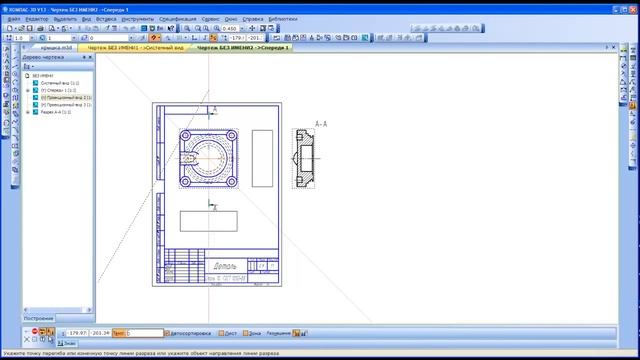
Task: Expand the Разрез А-А tree node
Action: click(x=28, y=112)
